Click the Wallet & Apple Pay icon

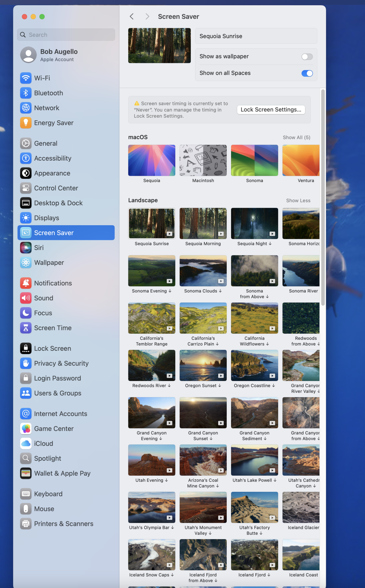pyautogui.click(x=26, y=473)
